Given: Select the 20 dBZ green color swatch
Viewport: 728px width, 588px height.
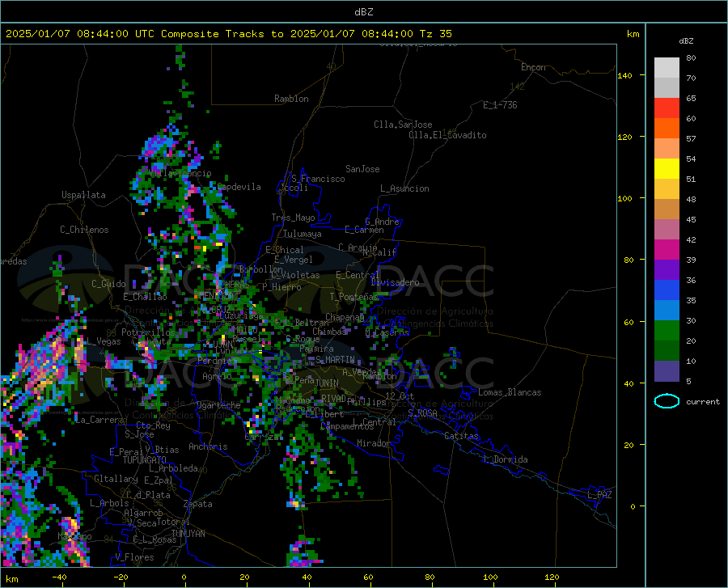Looking at the screenshot, I should coord(667,331).
